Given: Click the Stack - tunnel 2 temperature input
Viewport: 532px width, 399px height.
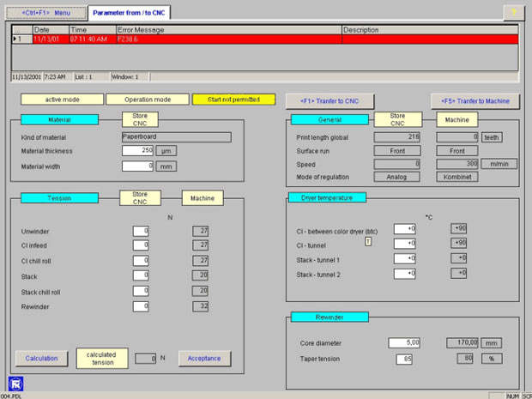Looking at the screenshot, I should coord(405,274).
